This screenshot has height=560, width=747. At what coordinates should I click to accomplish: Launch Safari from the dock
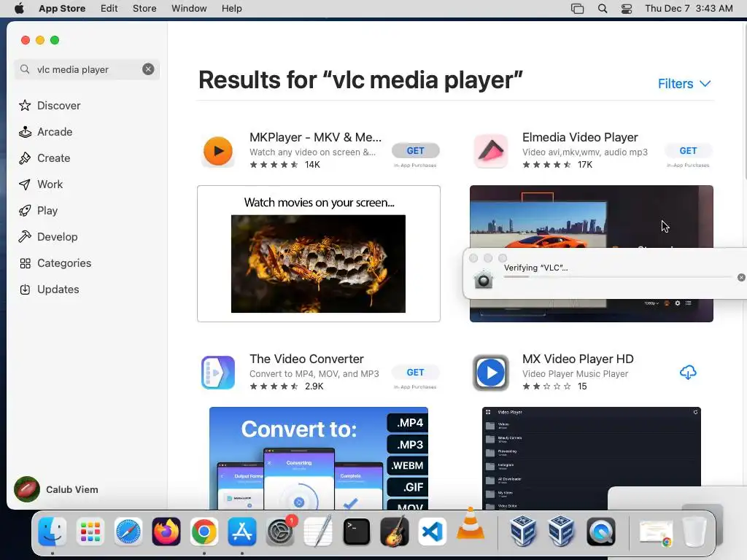tap(128, 532)
